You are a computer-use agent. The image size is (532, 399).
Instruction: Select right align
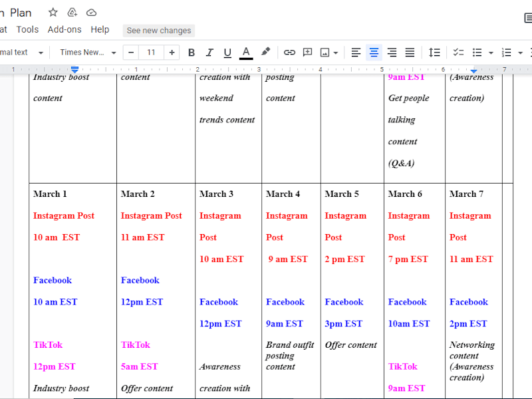pyautogui.click(x=392, y=53)
